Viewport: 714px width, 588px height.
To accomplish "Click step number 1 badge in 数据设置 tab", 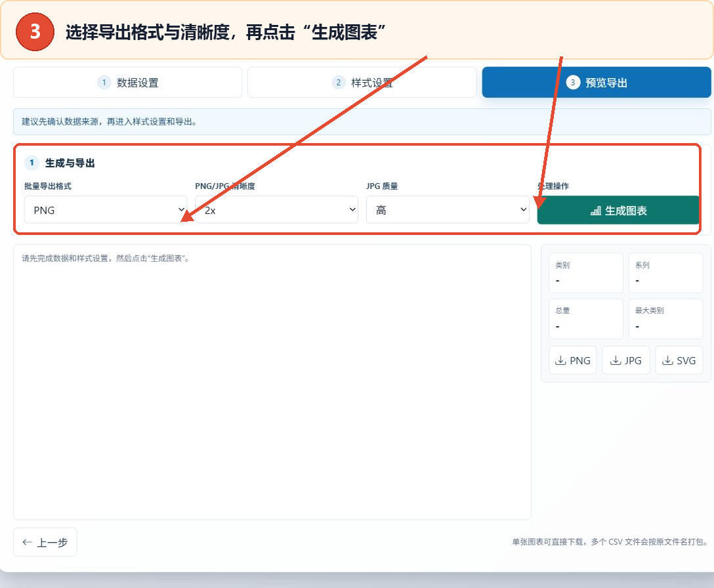I will point(104,83).
